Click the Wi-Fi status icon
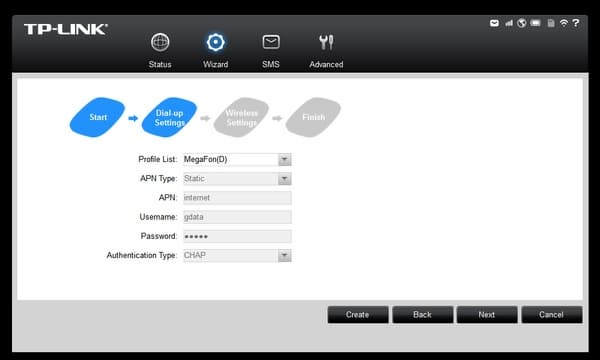This screenshot has width=600, height=360. tap(564, 23)
